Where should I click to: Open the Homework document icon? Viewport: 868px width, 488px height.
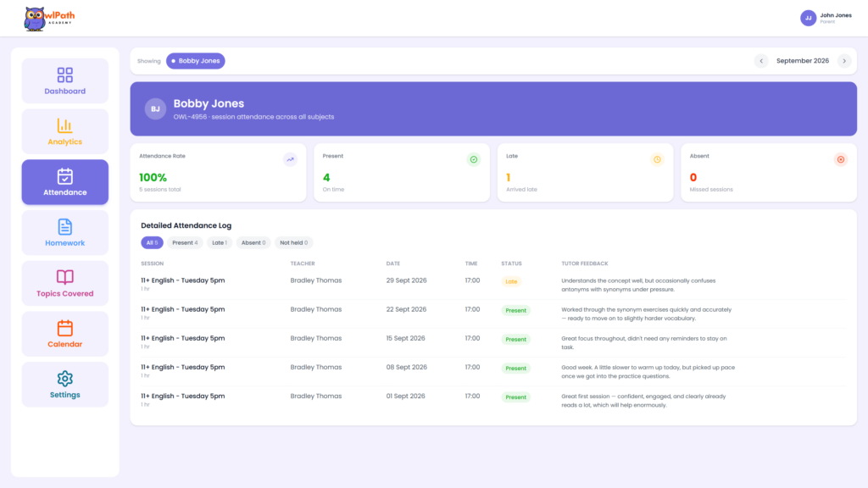coord(64,227)
